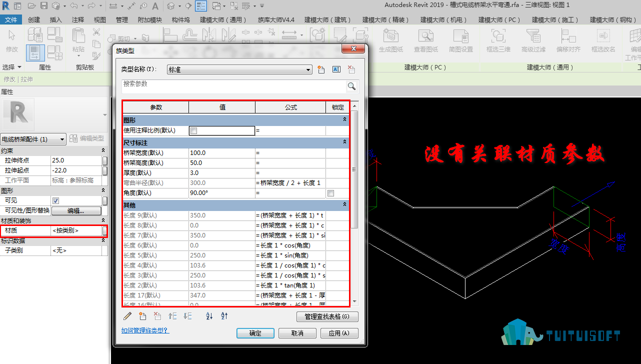Collapse the 尺寸标注 parameter group
Viewport: 641px width, 364px height.
[344, 142]
